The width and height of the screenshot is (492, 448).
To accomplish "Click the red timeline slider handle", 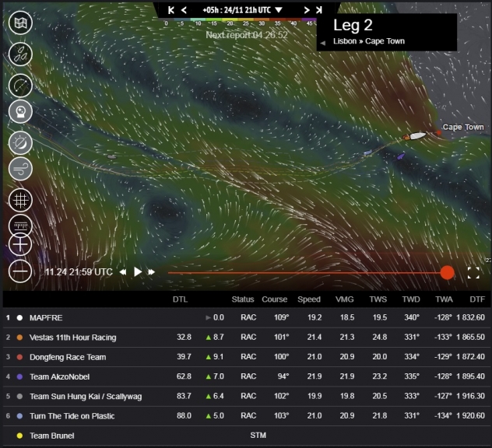I will pyautogui.click(x=447, y=272).
